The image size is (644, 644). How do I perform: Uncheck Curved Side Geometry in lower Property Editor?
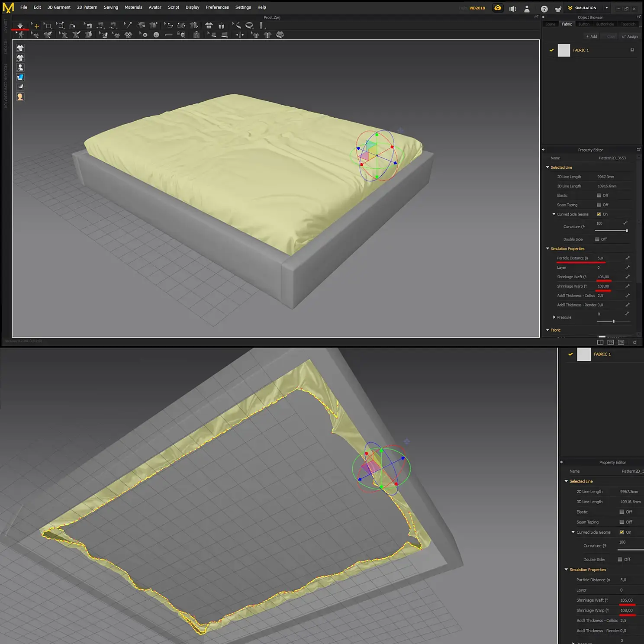pos(622,532)
